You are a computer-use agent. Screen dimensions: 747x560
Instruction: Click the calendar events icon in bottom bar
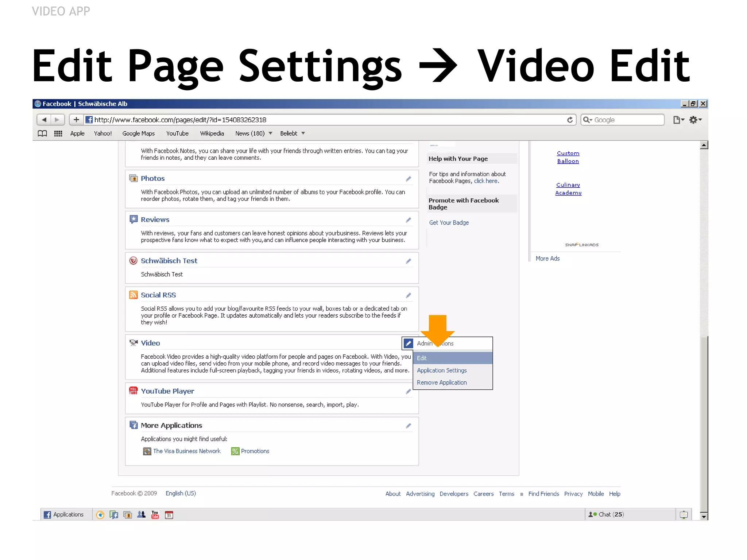(x=169, y=515)
